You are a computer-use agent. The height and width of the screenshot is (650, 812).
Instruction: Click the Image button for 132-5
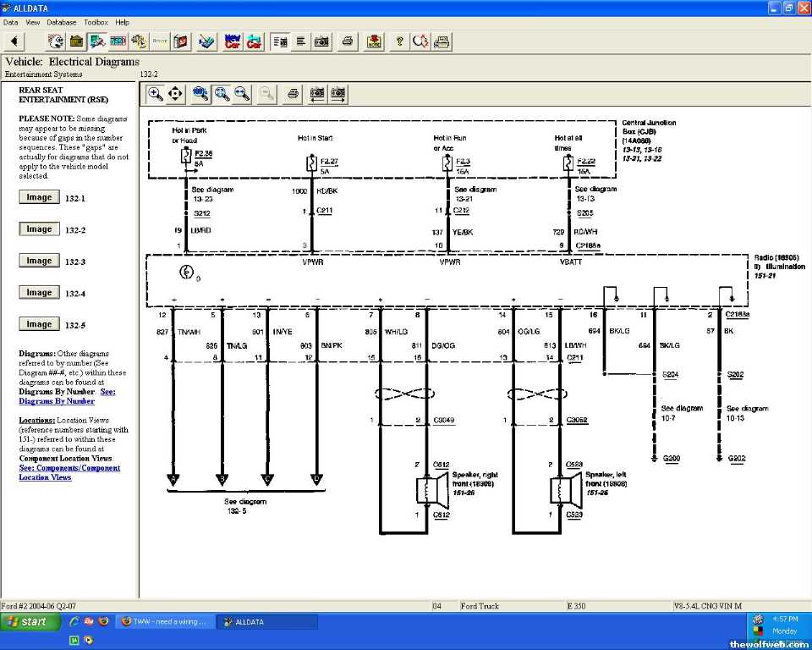[x=39, y=324]
